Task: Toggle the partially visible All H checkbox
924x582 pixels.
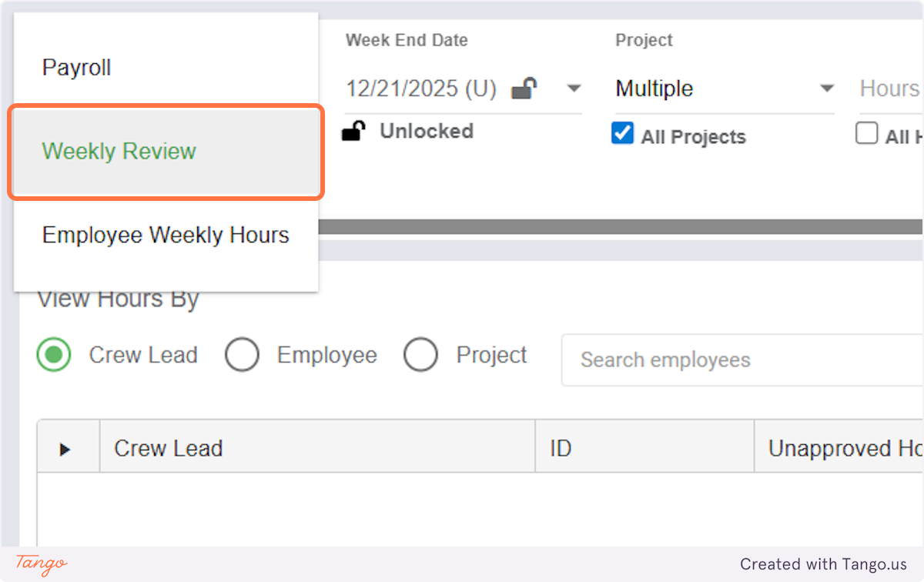Action: coord(867,134)
